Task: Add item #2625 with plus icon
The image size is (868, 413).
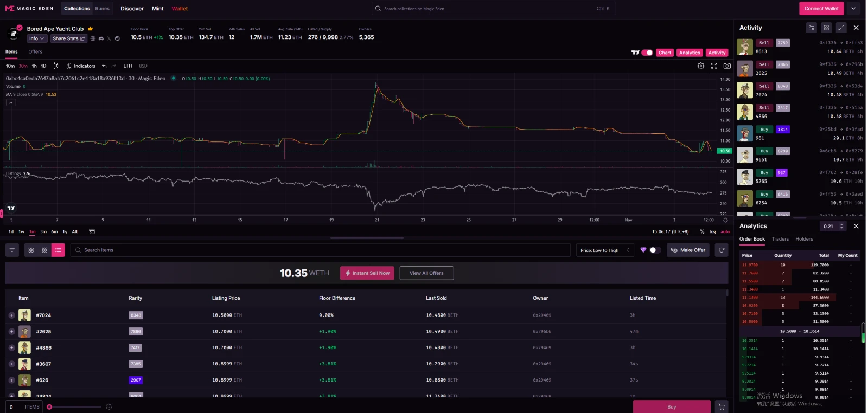Action: coord(11,331)
